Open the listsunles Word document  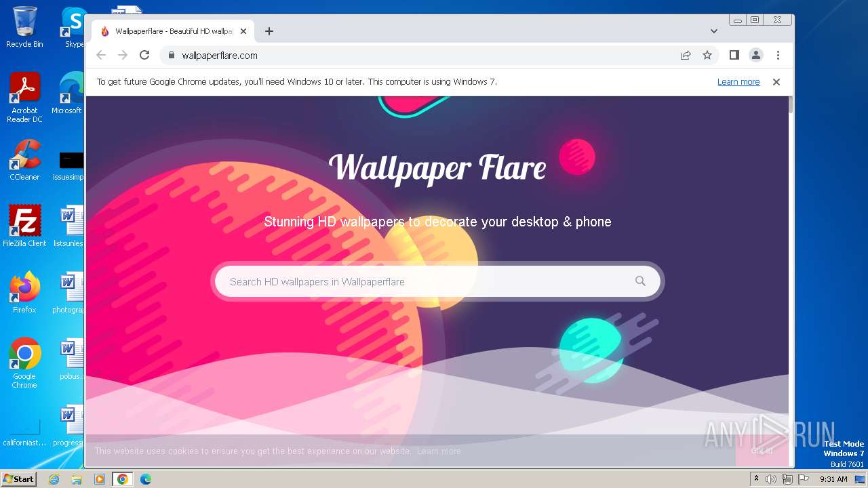coord(70,226)
